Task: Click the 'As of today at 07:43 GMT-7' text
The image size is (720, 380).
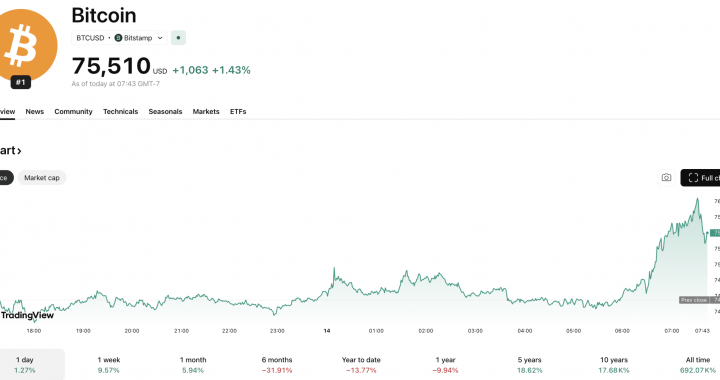Action: click(116, 84)
